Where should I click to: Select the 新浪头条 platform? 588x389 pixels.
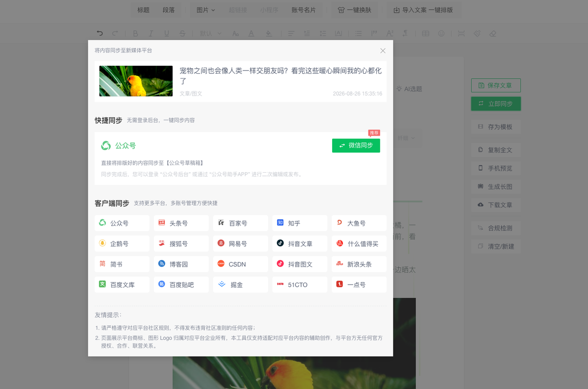click(x=359, y=264)
